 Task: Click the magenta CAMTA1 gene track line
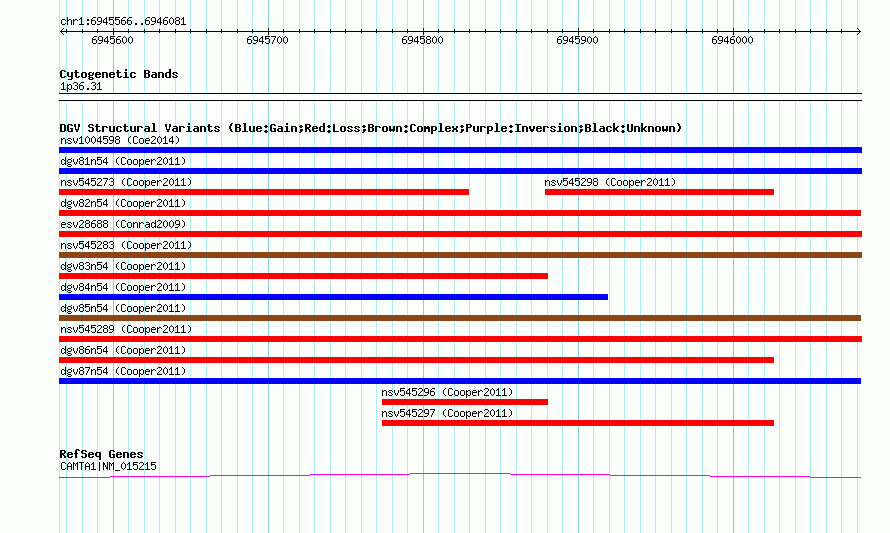pos(460,475)
